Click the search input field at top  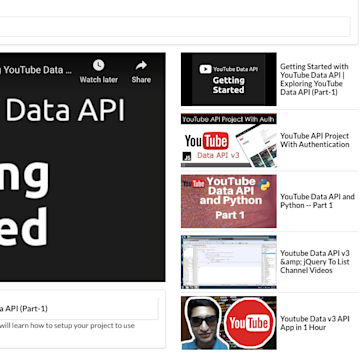(x=175, y=26)
